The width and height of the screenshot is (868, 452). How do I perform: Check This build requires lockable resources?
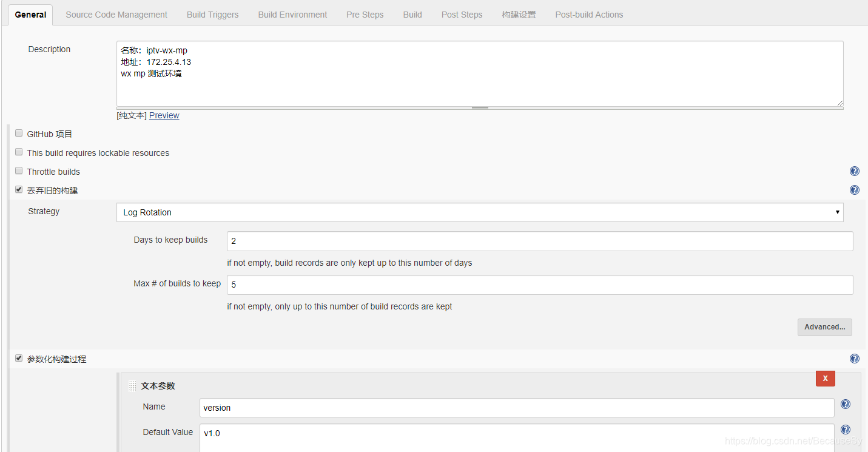(19, 152)
